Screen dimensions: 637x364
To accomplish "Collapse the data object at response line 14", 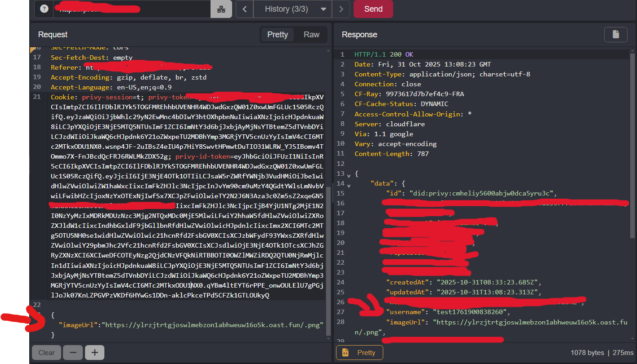I will click(349, 183).
